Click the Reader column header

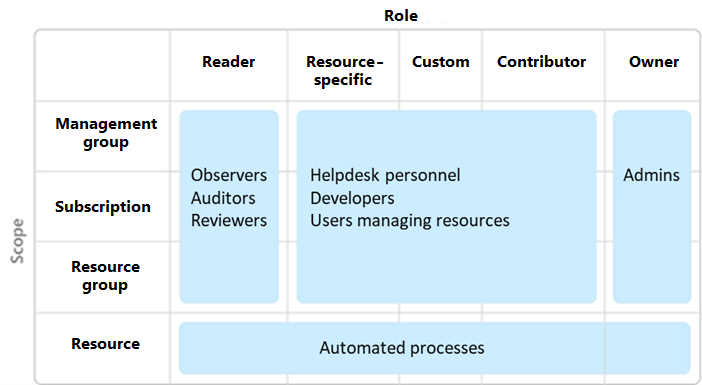point(228,61)
